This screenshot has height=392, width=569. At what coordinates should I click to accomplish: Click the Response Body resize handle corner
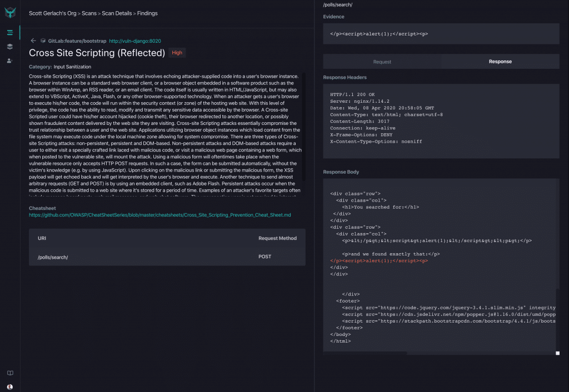click(x=558, y=353)
